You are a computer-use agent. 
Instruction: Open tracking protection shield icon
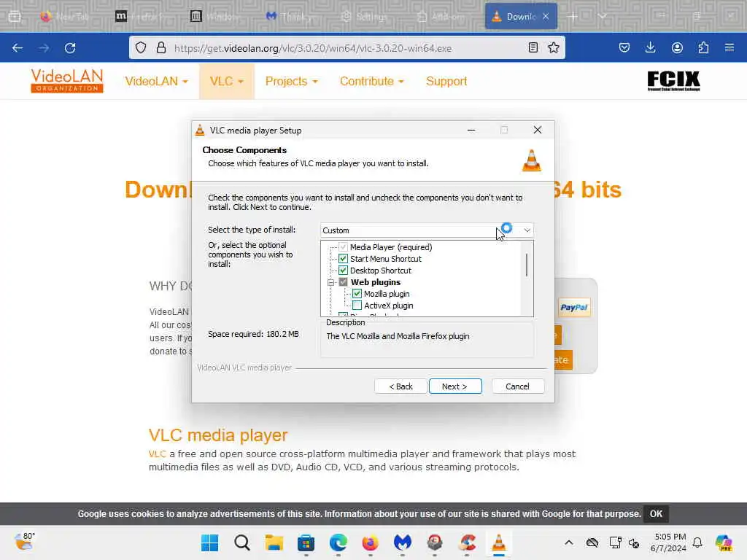pyautogui.click(x=141, y=47)
